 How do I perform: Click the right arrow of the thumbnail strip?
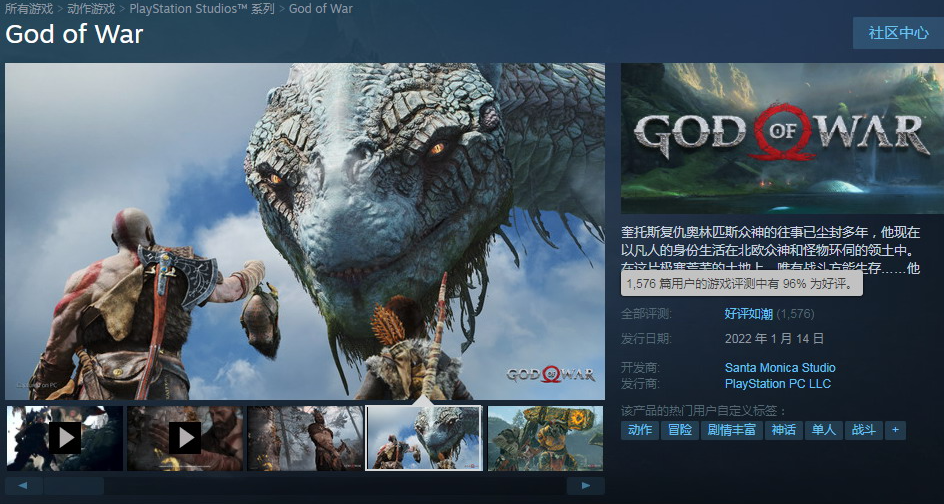point(586,486)
